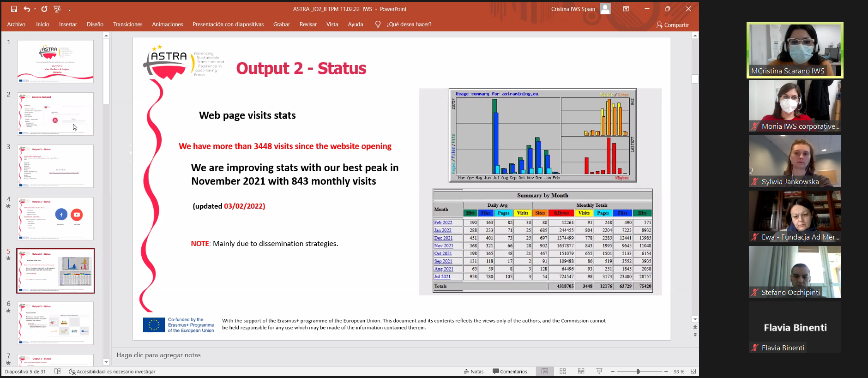Toggle Normal view button in status bar

pyautogui.click(x=545, y=372)
